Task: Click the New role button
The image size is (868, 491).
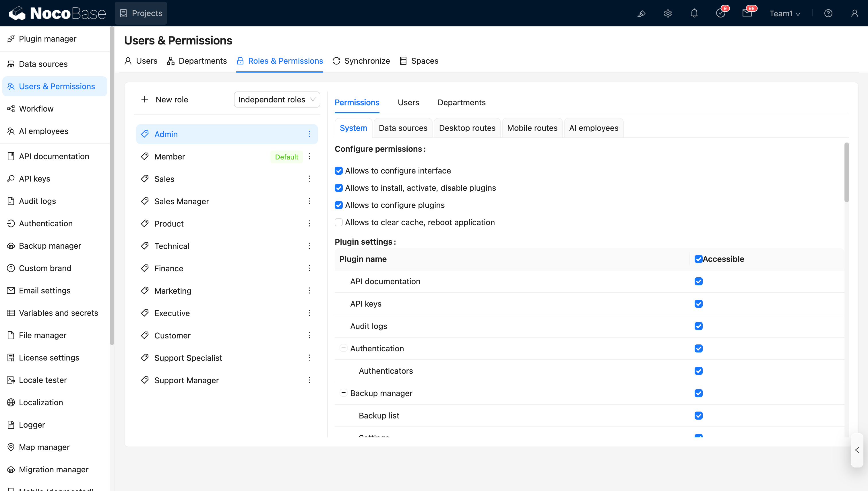Action: (164, 100)
